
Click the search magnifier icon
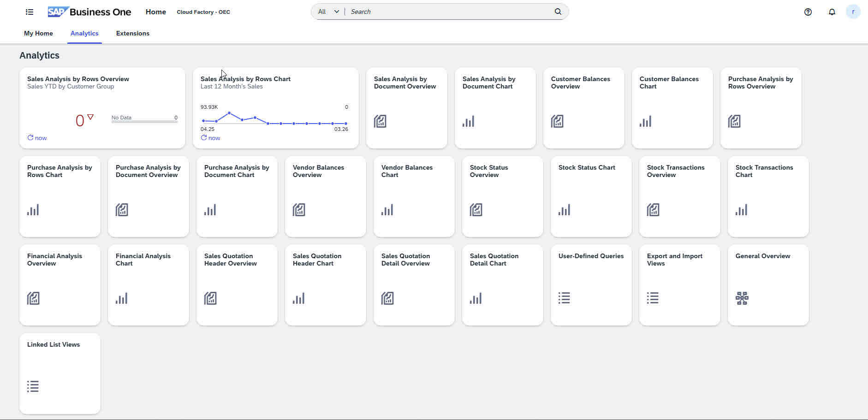558,11
